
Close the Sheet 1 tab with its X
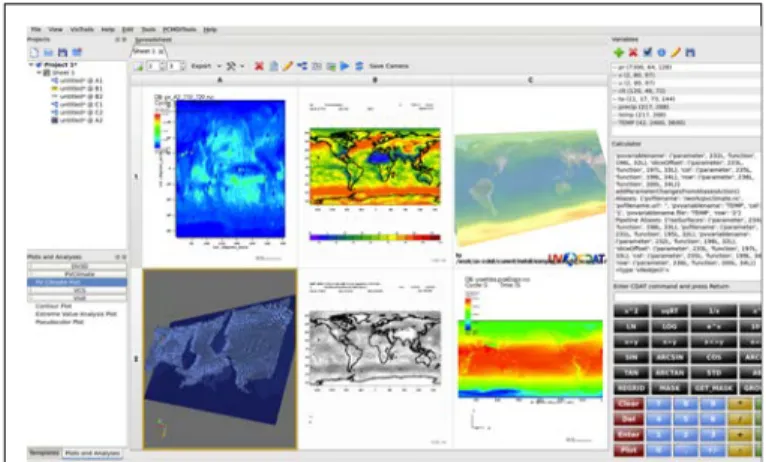[x=161, y=51]
